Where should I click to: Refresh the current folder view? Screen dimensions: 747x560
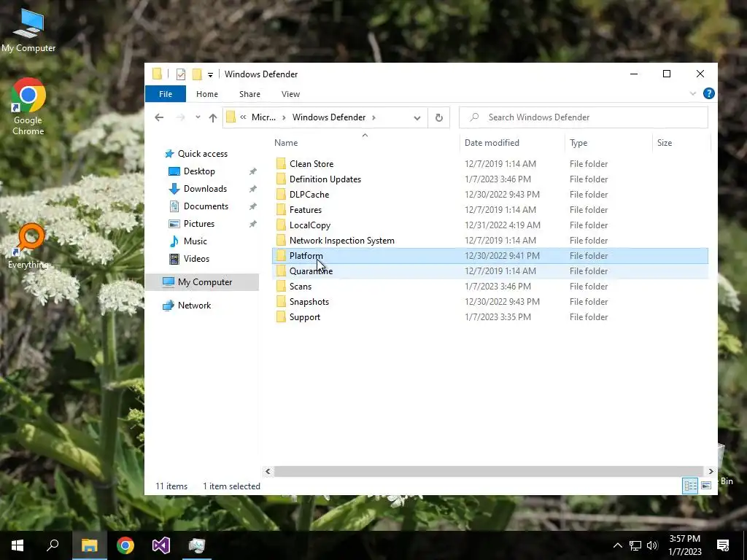[x=438, y=117]
